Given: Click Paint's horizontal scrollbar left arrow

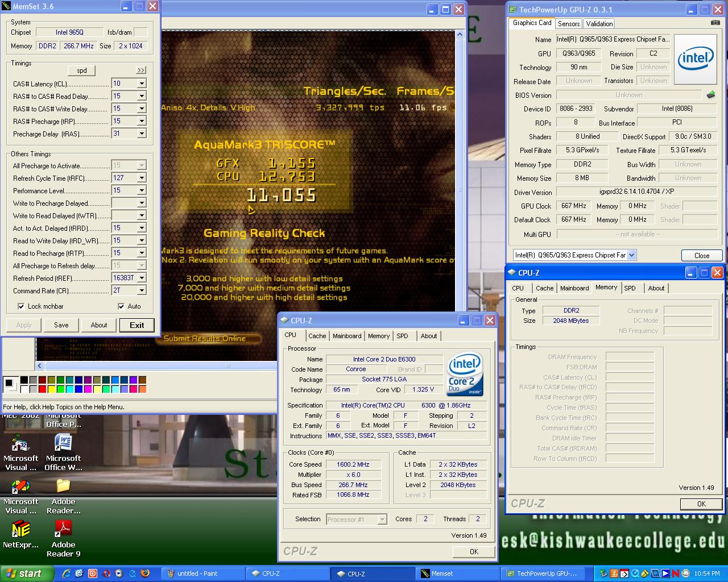Looking at the screenshot, I should coord(40,366).
